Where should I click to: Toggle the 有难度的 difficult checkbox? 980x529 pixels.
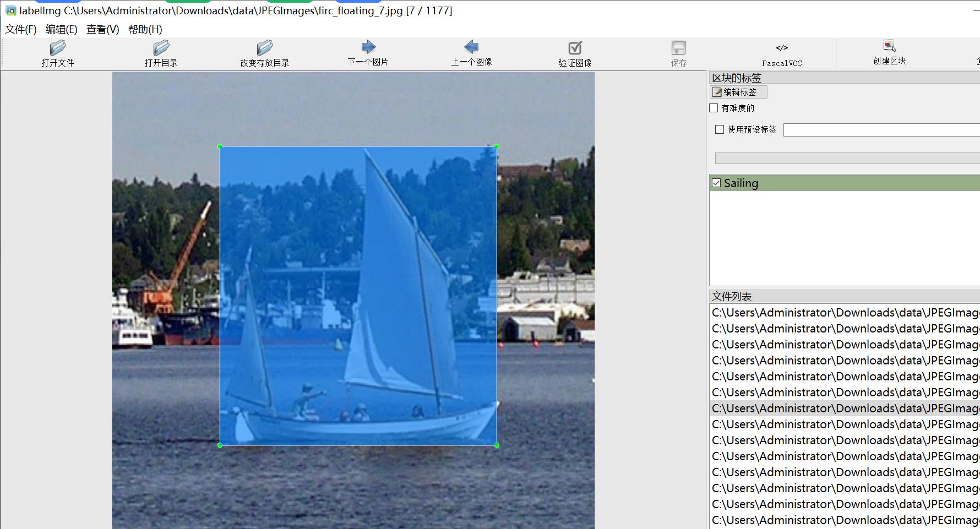[x=714, y=108]
